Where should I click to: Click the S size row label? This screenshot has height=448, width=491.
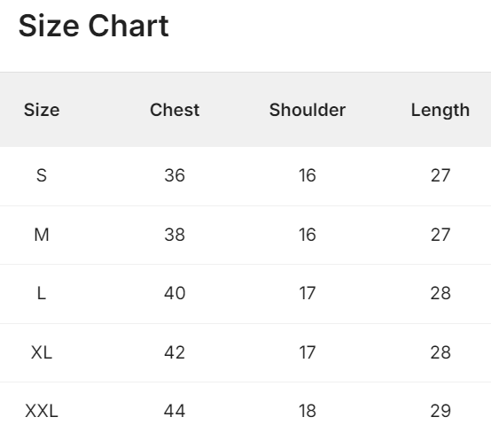click(42, 175)
